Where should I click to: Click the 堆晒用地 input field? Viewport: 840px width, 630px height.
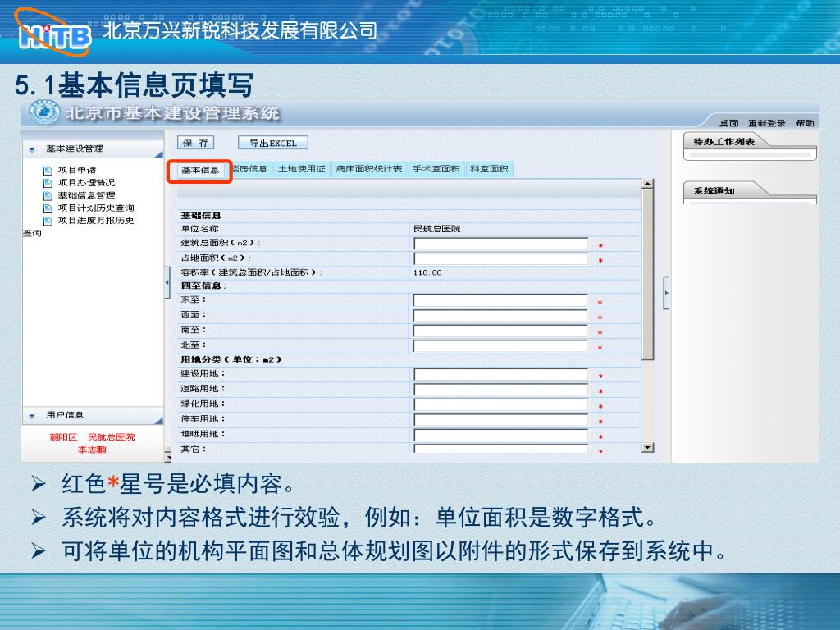pyautogui.click(x=500, y=435)
